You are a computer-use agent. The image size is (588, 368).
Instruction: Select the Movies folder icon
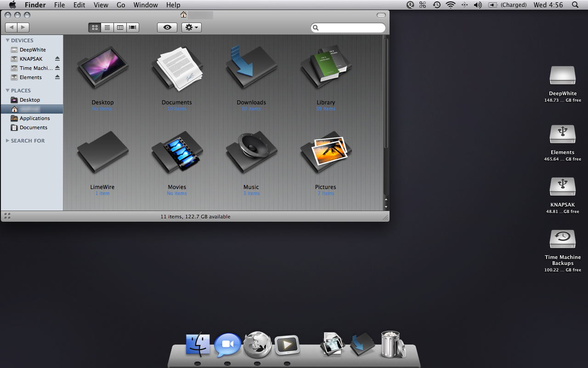pyautogui.click(x=177, y=152)
